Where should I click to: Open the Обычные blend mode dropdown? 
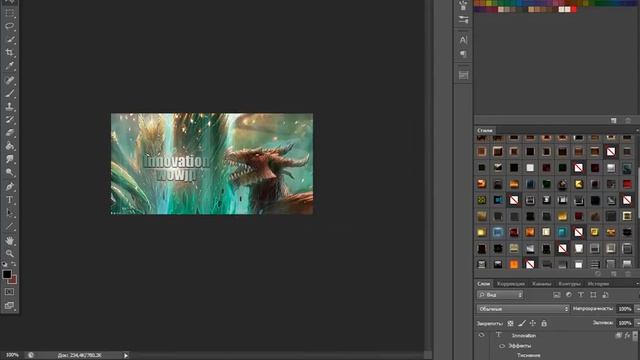(x=523, y=309)
